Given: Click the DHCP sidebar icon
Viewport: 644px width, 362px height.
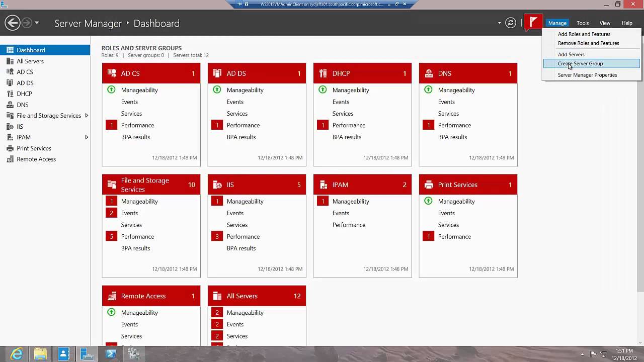Looking at the screenshot, I should coord(10,94).
